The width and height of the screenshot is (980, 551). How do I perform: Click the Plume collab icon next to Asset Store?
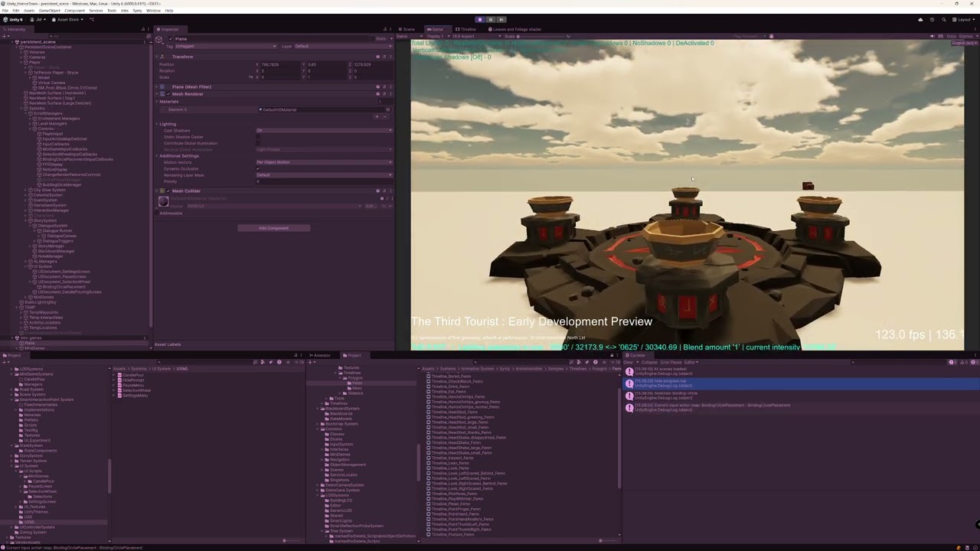pyautogui.click(x=92, y=19)
